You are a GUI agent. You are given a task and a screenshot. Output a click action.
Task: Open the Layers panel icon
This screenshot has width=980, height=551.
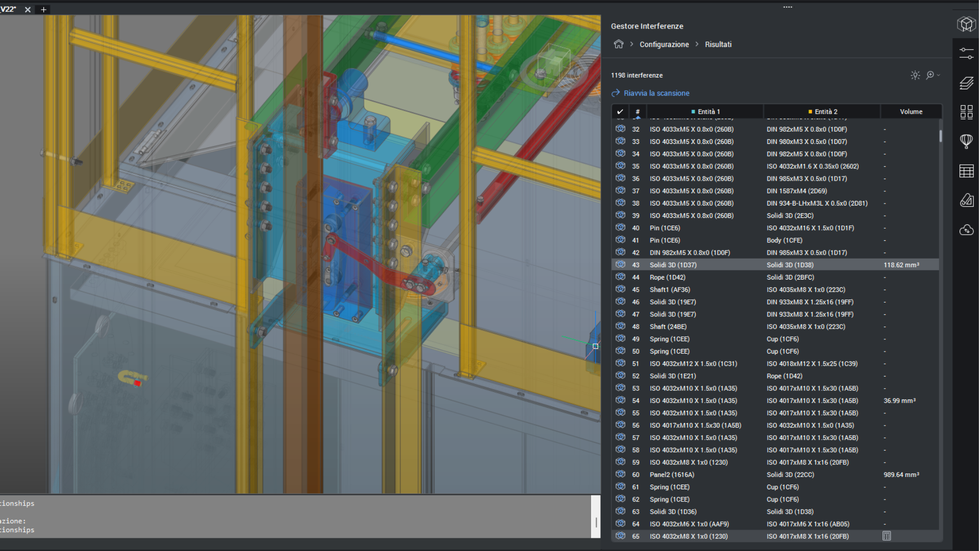pyautogui.click(x=966, y=83)
